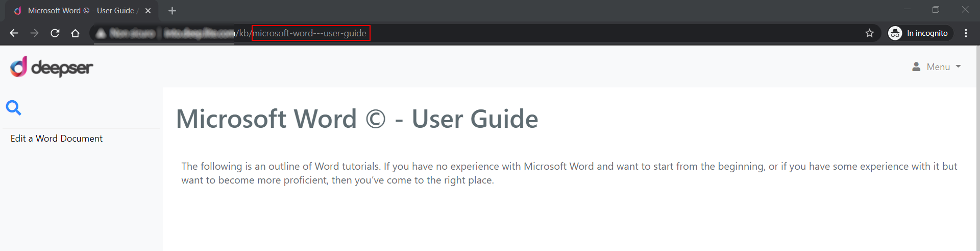Reload the page with refresh icon
This screenshot has height=251, width=980.
55,33
